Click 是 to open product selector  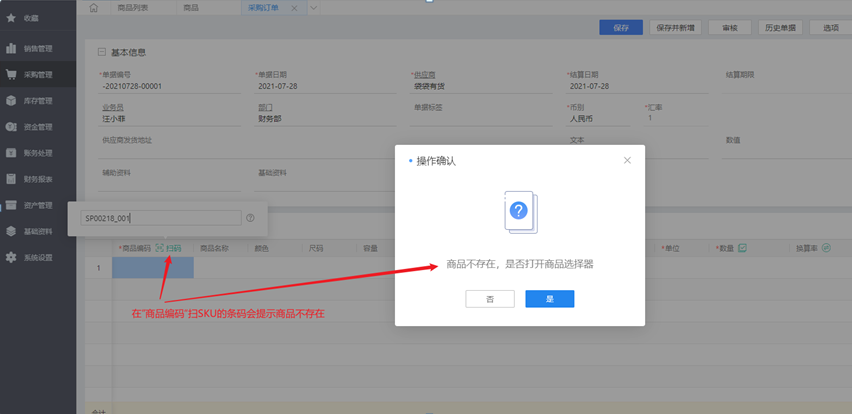549,299
